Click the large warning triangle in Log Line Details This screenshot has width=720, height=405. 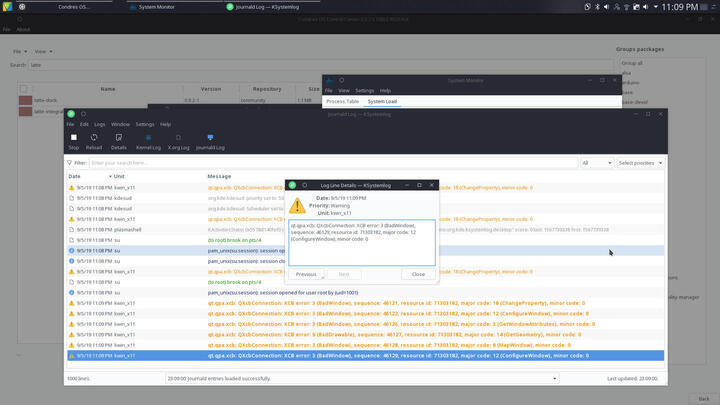[x=297, y=205]
